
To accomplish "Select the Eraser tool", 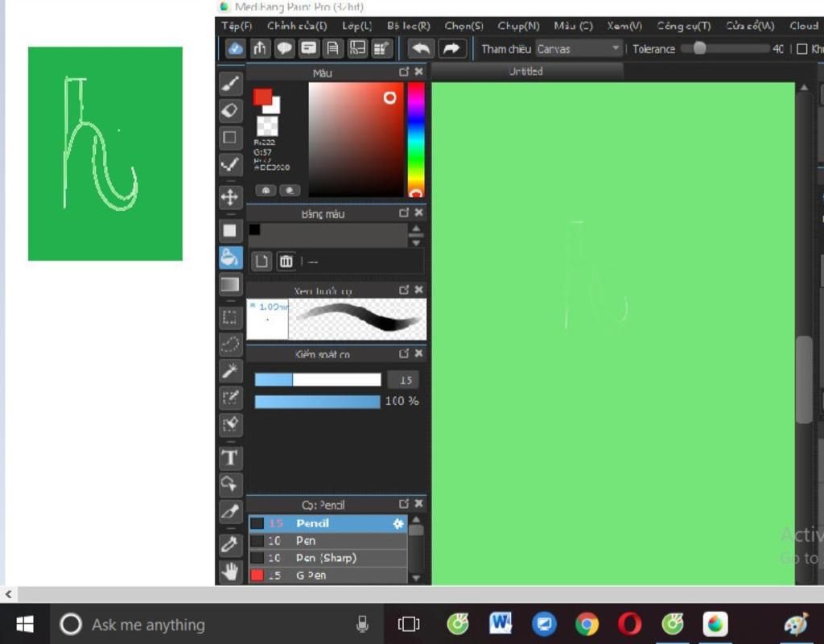I will pyautogui.click(x=230, y=111).
